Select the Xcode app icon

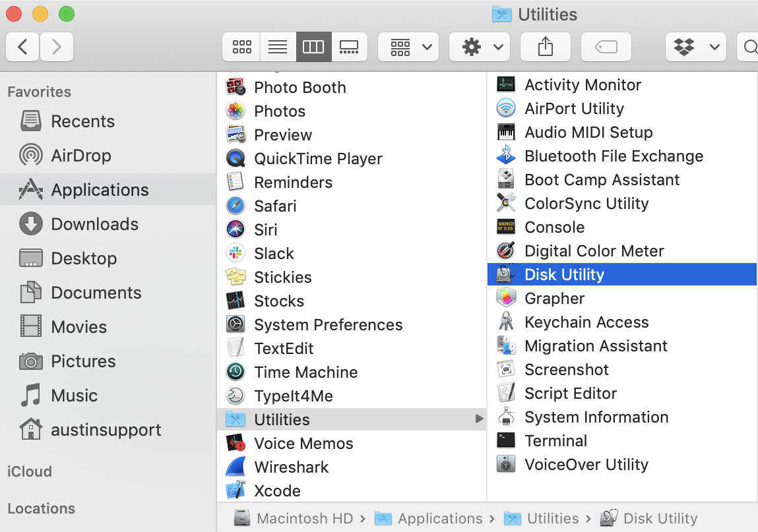[236, 490]
